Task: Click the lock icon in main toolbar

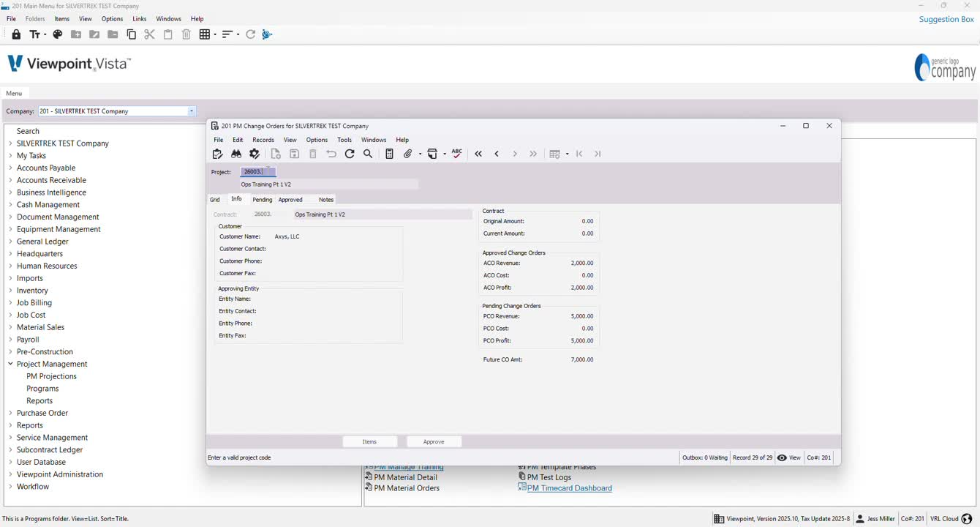Action: click(16, 34)
